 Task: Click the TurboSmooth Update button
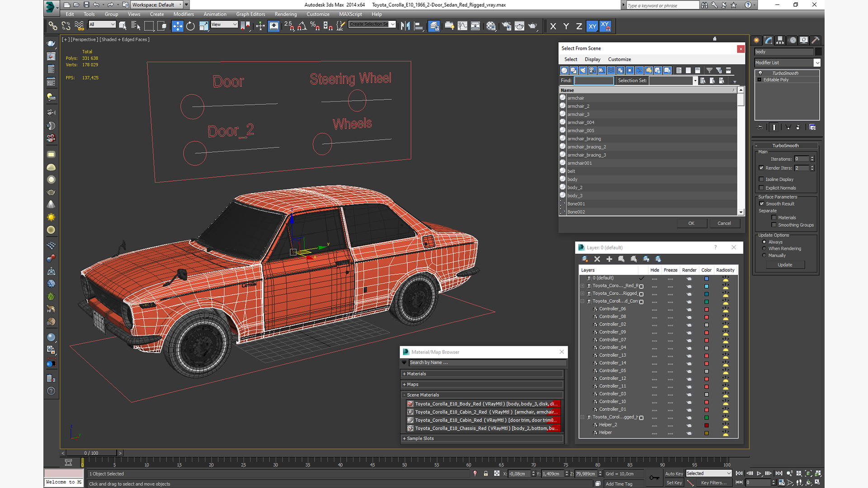785,265
